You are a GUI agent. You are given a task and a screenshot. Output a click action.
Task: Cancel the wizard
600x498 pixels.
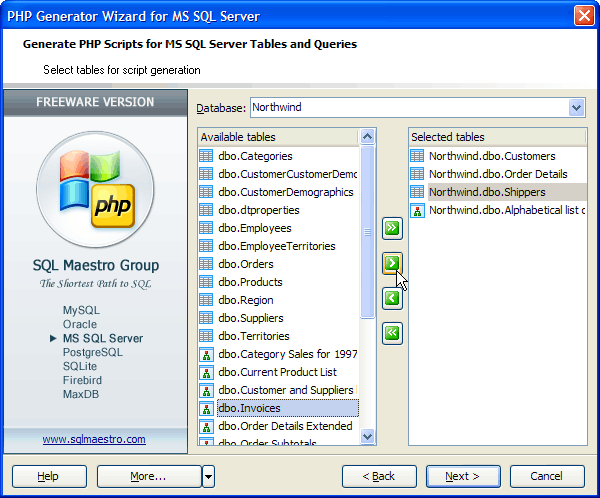tap(547, 477)
